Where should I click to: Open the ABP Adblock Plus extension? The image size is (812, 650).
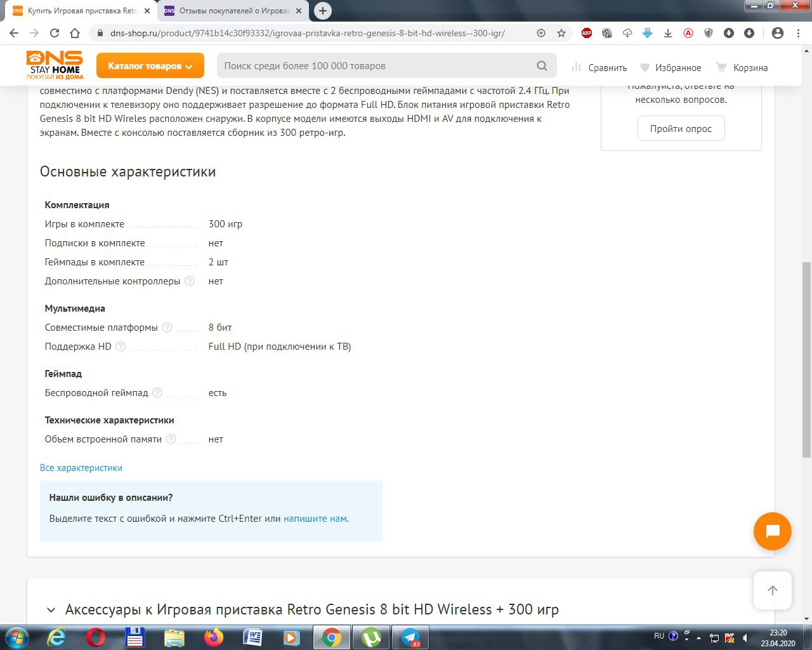click(587, 33)
